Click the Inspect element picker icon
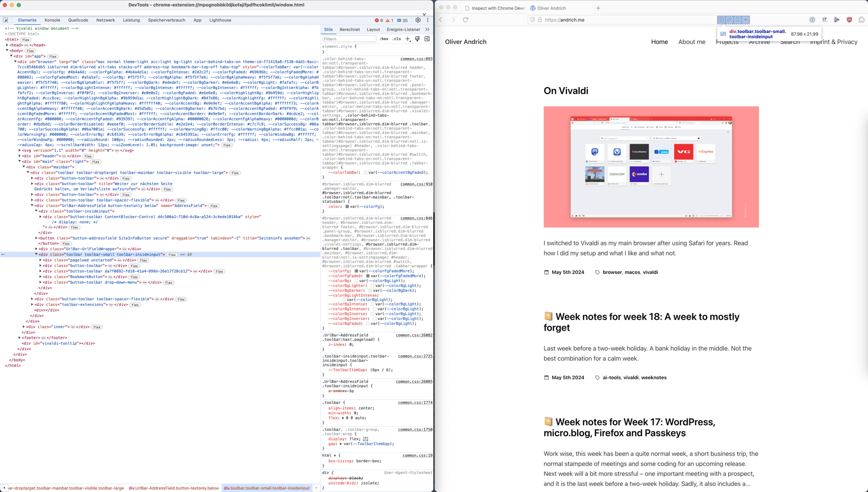The width and height of the screenshot is (868, 492). tap(7, 20)
